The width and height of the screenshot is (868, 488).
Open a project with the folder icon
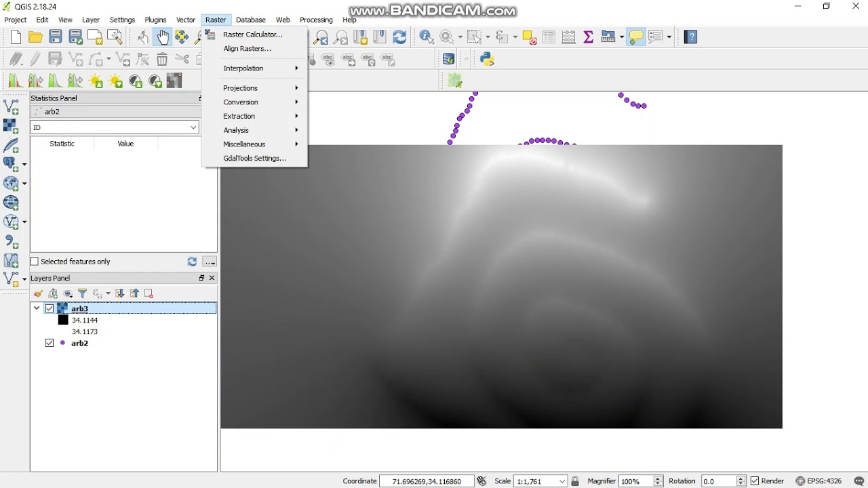pyautogui.click(x=35, y=37)
